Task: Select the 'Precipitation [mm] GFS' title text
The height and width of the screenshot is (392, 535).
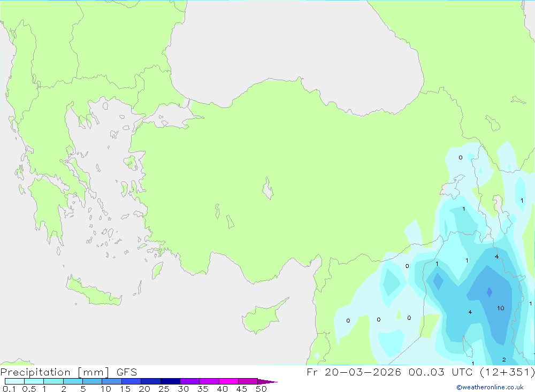Action: tap(68, 372)
